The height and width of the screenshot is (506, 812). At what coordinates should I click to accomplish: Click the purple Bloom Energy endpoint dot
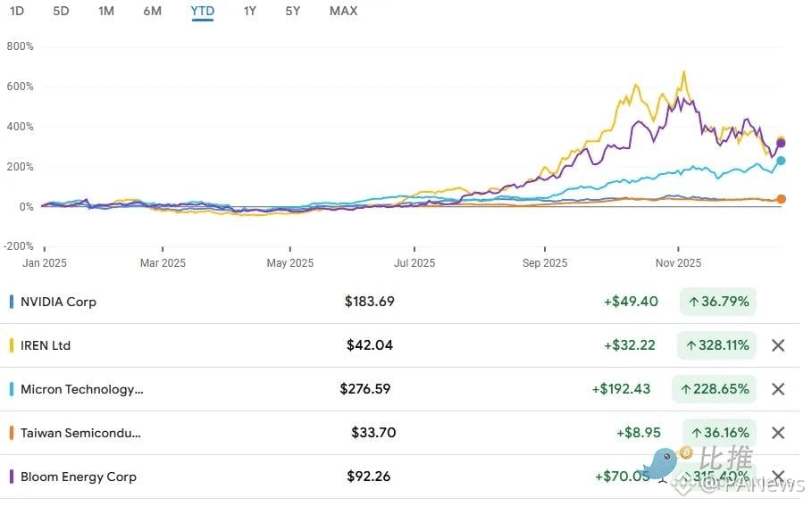tap(781, 144)
